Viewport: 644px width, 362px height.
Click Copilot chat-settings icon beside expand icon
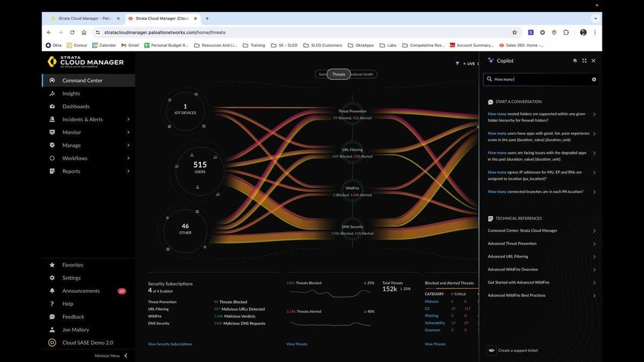pyautogui.click(x=575, y=61)
